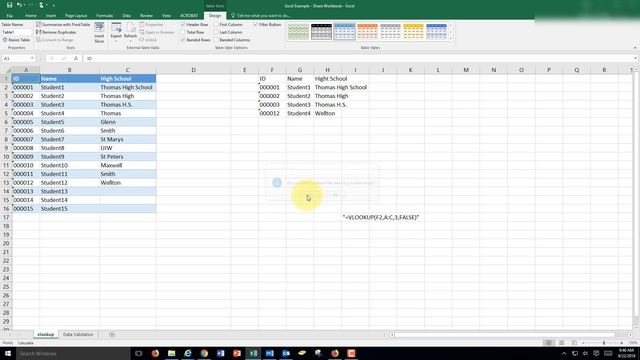Open the ACROBAT ribbon tab

(189, 16)
